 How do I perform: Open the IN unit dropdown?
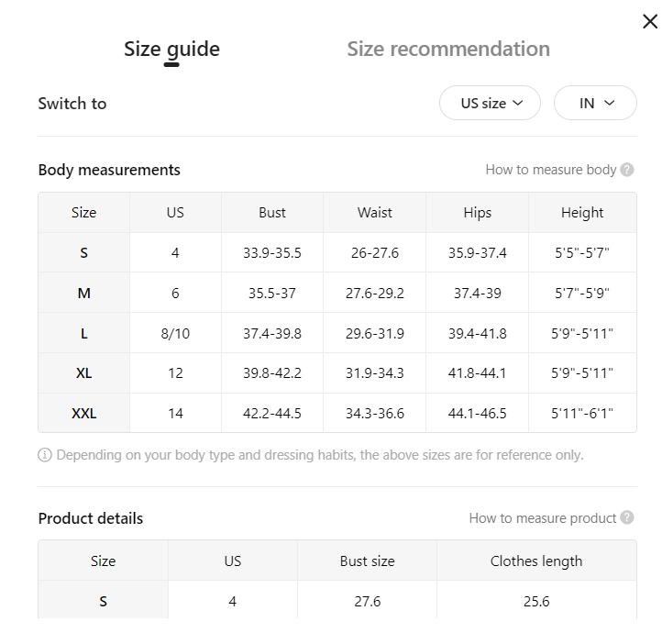point(595,103)
